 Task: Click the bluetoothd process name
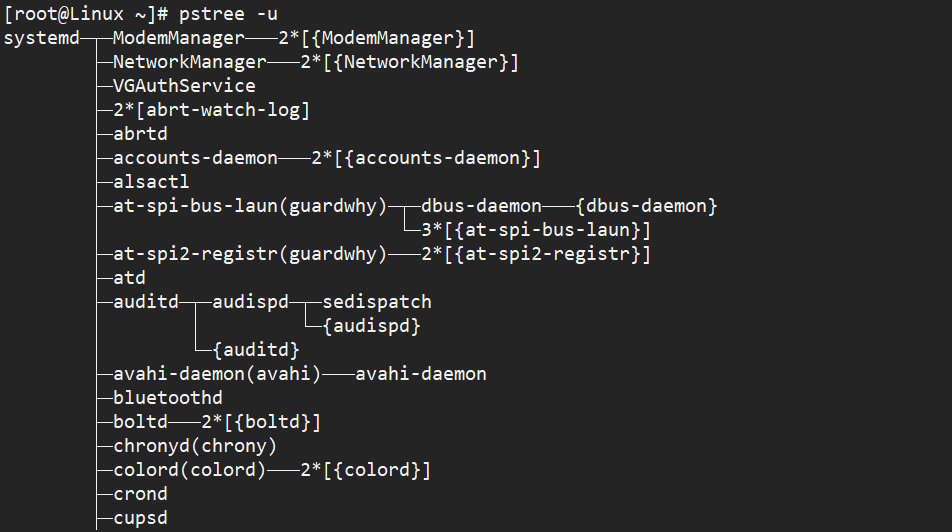tap(168, 398)
